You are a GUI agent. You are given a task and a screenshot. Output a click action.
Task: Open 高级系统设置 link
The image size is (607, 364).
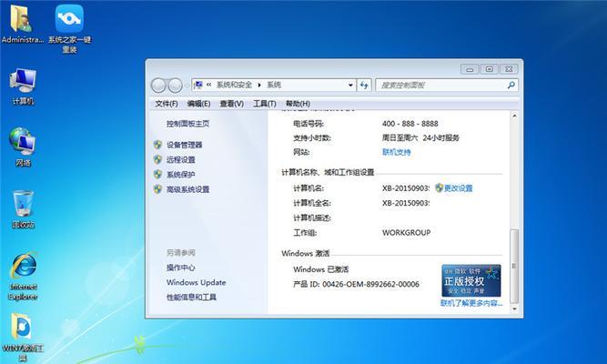187,189
